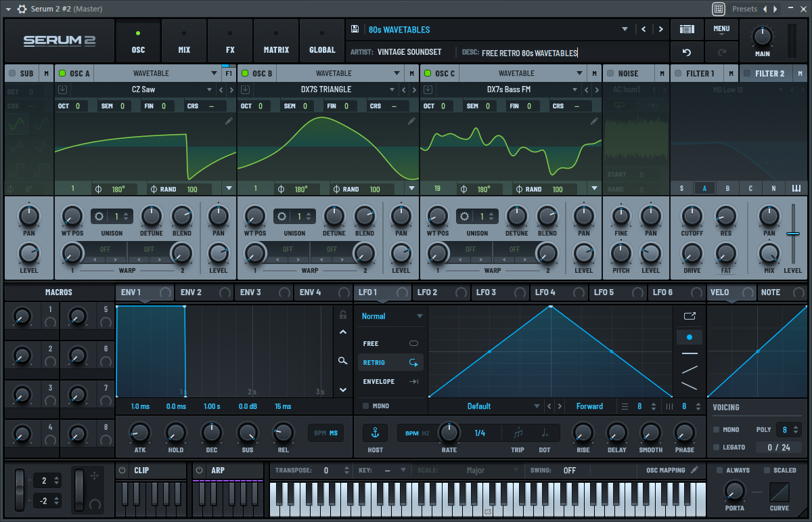This screenshot has width=812, height=522.
Task: Click the redo arrow icon
Action: [x=721, y=52]
